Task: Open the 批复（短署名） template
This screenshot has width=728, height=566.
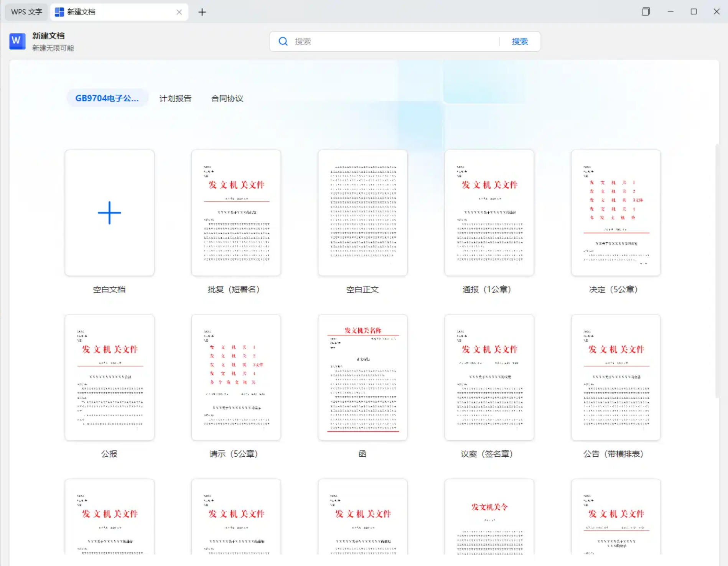Action: coord(236,213)
